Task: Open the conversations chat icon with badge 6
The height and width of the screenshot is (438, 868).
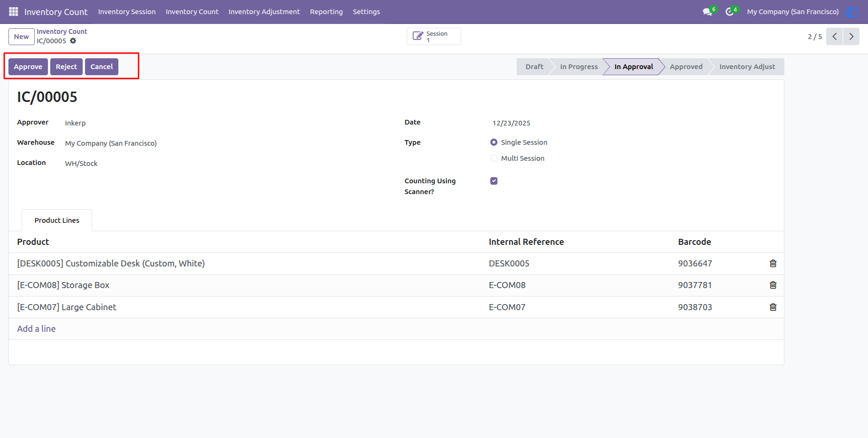Action: point(708,12)
